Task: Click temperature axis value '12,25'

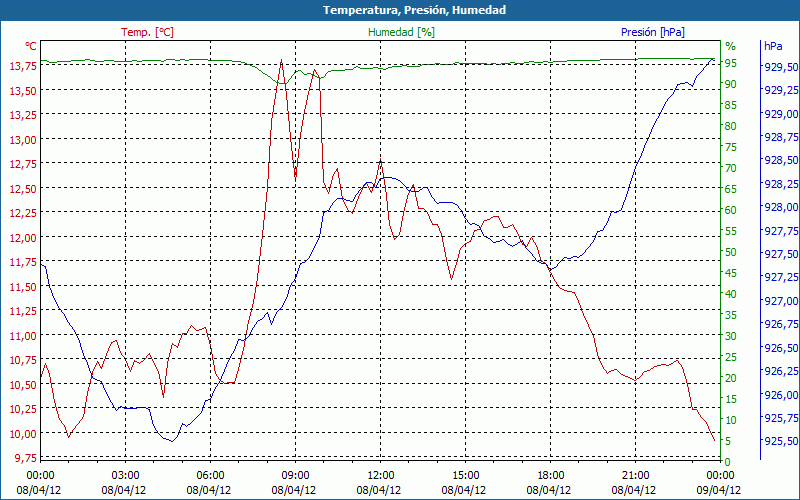Action: click(23, 213)
